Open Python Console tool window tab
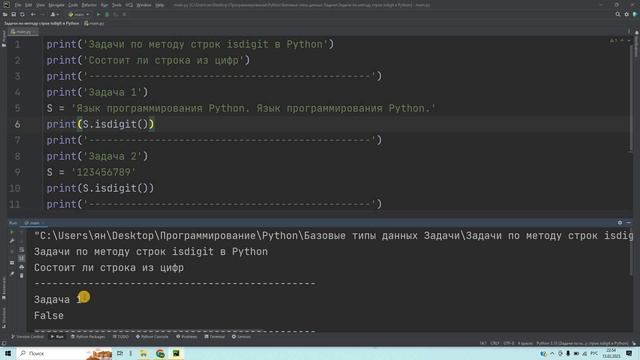 click(x=152, y=337)
